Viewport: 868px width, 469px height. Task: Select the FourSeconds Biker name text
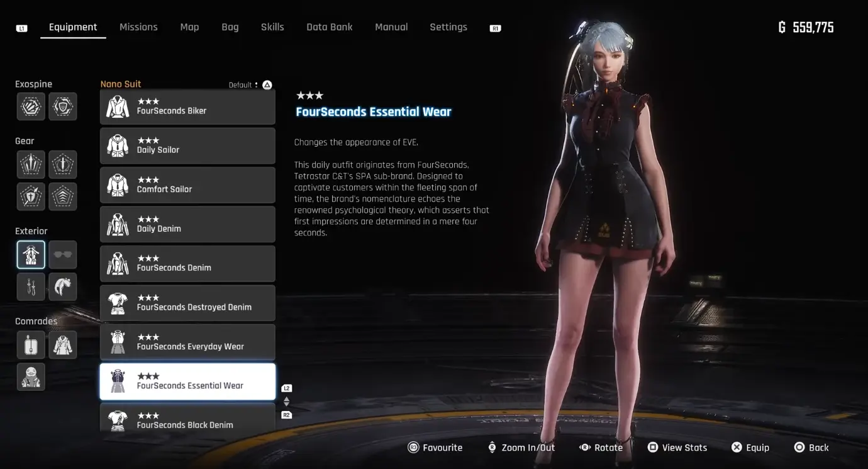(172, 111)
